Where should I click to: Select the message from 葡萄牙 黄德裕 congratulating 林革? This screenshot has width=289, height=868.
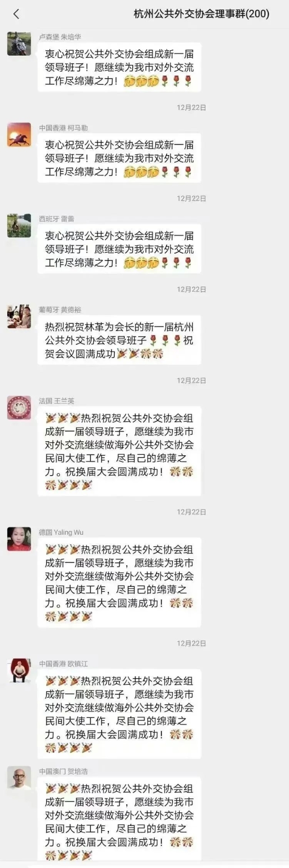click(119, 340)
